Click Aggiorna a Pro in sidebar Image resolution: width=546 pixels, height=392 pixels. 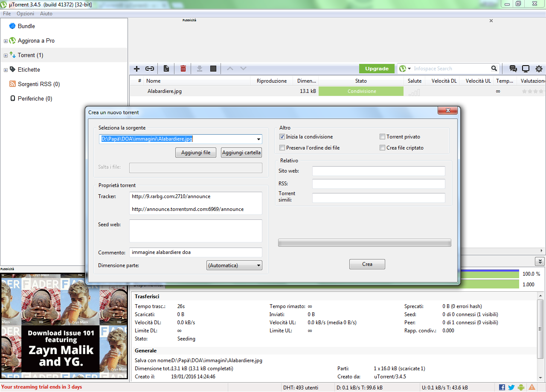[x=36, y=40]
